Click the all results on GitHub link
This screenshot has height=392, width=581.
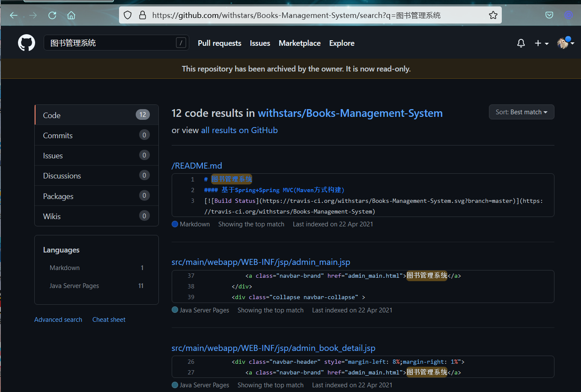[x=239, y=131]
